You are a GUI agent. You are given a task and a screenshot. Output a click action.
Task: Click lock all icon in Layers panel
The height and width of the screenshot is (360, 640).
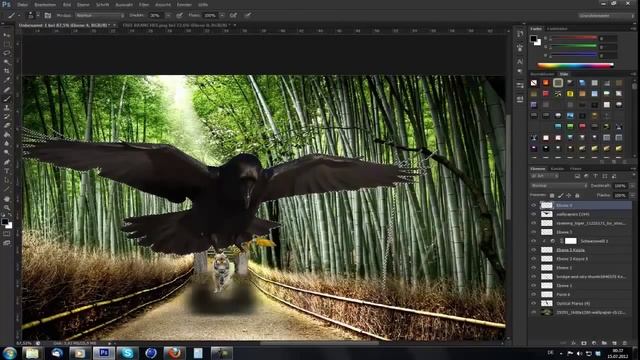(x=577, y=196)
